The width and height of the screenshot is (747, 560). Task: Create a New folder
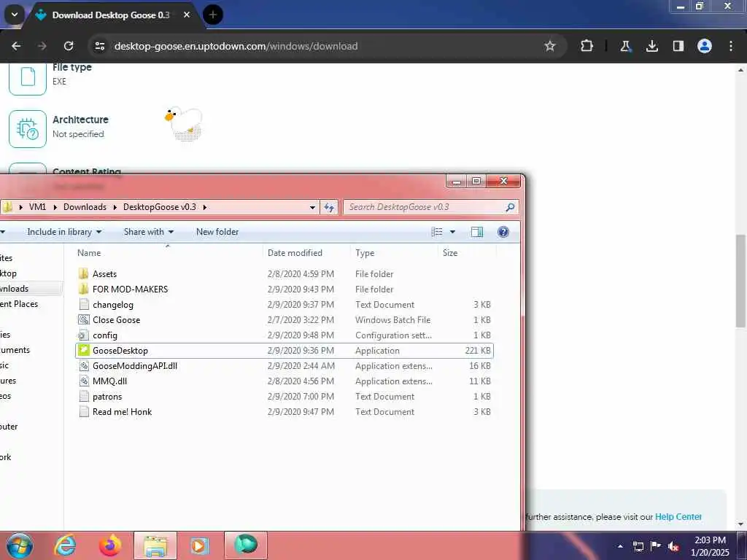217,232
